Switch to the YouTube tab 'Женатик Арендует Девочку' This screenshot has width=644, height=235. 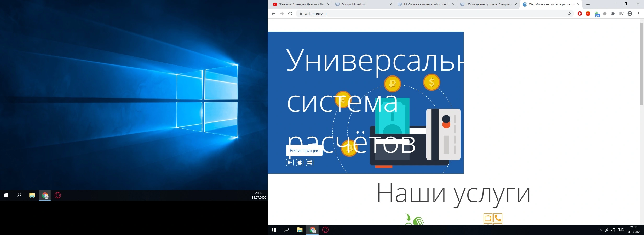tap(301, 4)
